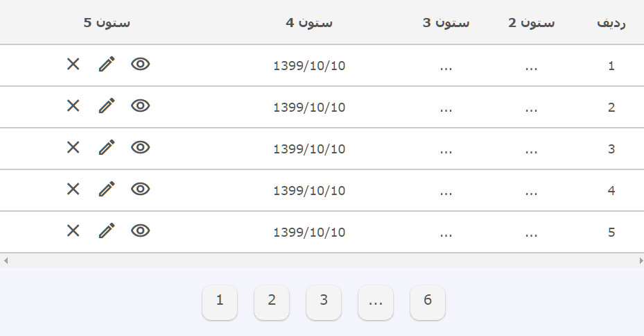Remove row 5 with the X icon

tap(73, 230)
